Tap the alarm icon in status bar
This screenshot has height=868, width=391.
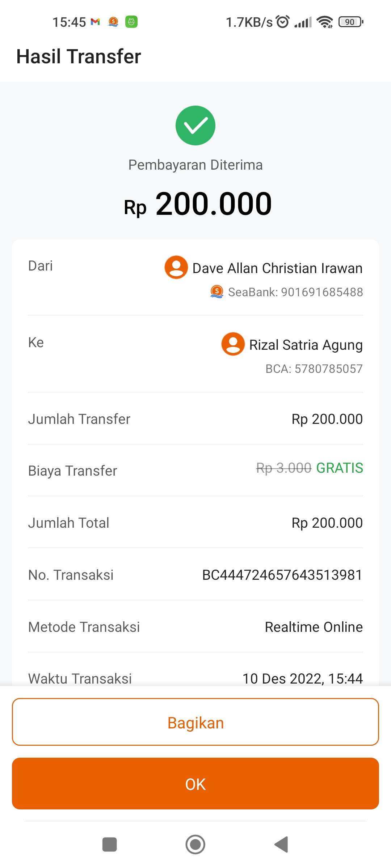[x=283, y=22]
